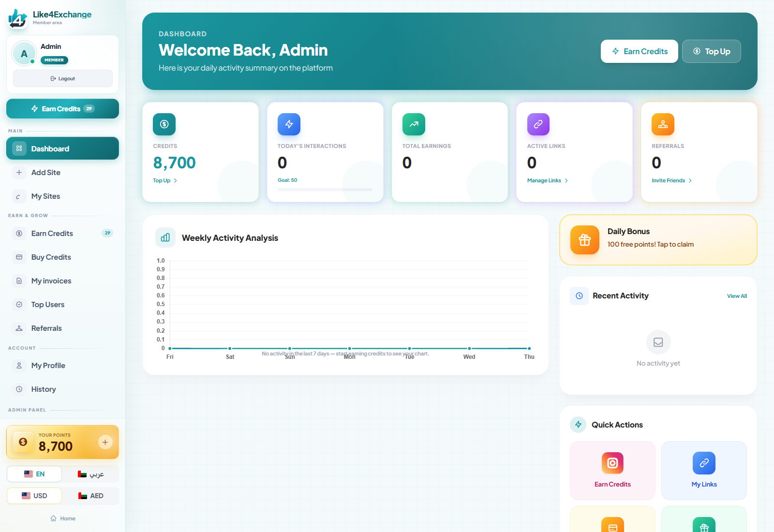The height and width of the screenshot is (532, 774).
Task: Click the icon beside Top Users
Action: [x=19, y=305]
